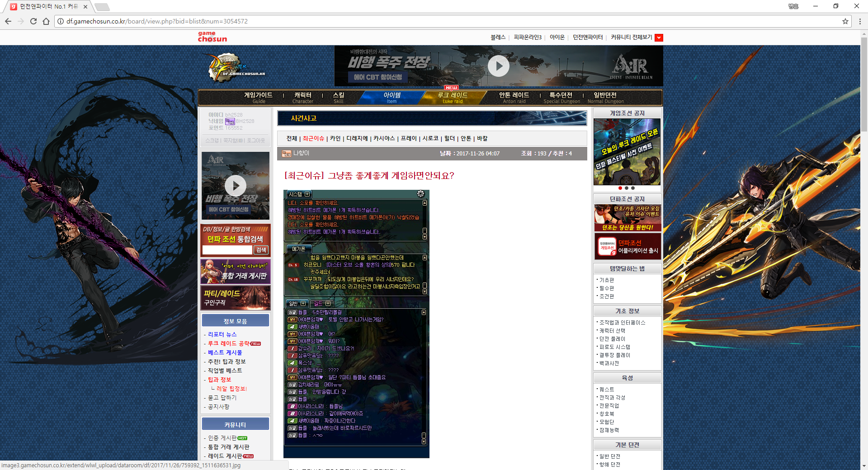The width and height of the screenshot is (868, 470).
Task: Click the 로그아웃 link
Action: click(x=256, y=141)
